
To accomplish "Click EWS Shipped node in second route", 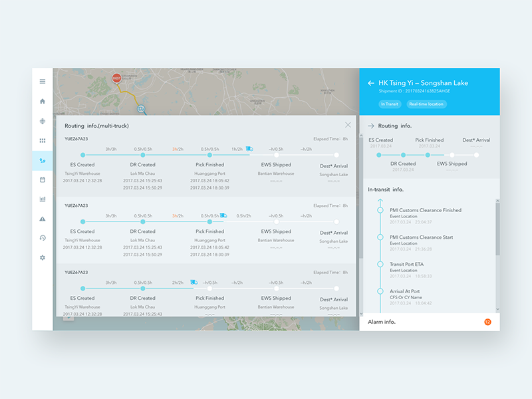I will 277,222.
